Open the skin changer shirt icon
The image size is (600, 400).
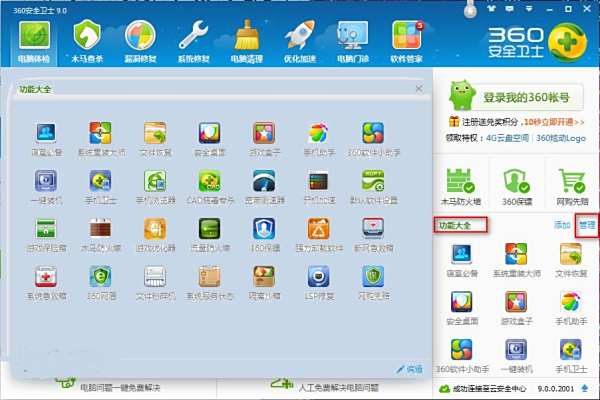[491, 8]
